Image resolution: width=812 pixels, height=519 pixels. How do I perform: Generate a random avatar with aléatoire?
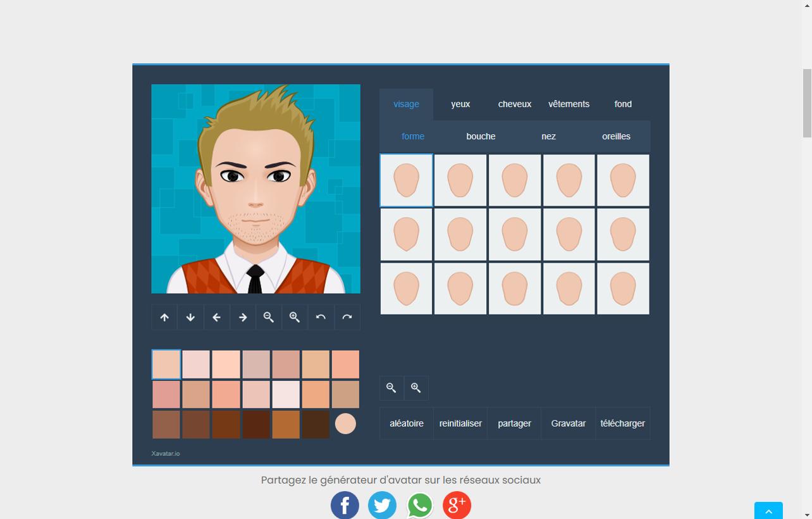click(406, 423)
